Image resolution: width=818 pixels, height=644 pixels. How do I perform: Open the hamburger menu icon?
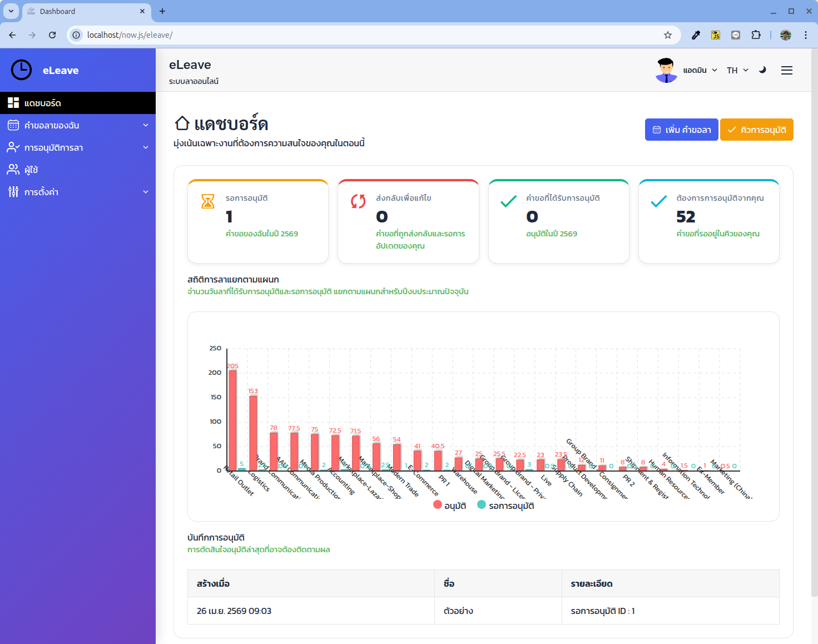click(787, 71)
